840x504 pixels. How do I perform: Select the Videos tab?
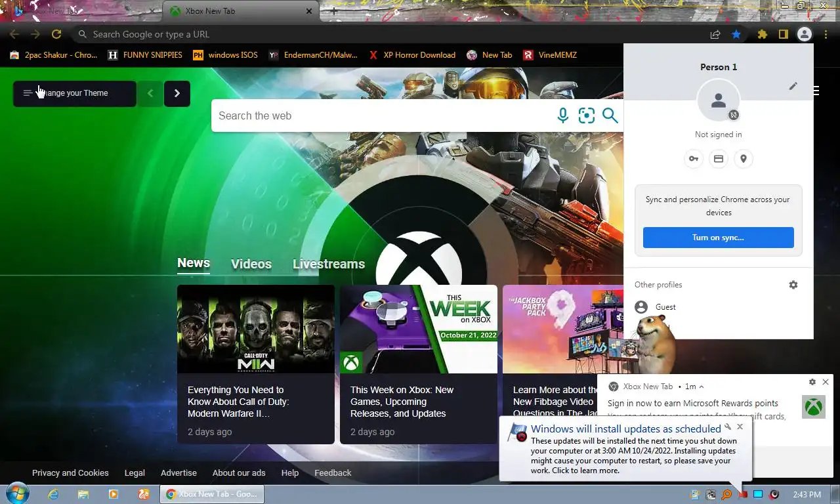pos(251,264)
